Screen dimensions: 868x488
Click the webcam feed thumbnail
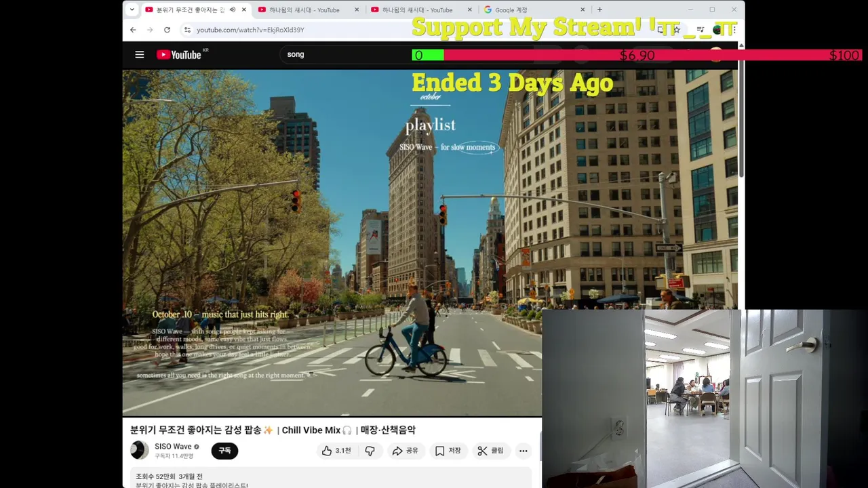(705, 399)
